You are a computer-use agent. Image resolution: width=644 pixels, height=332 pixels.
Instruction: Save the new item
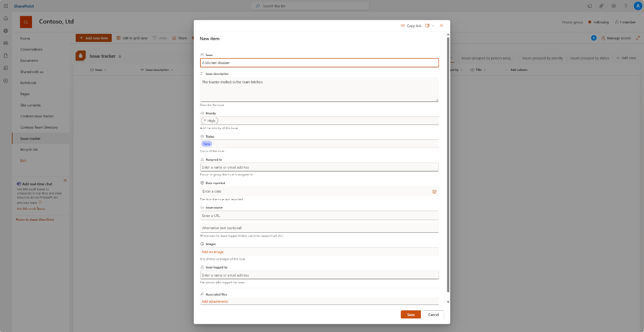(411, 314)
